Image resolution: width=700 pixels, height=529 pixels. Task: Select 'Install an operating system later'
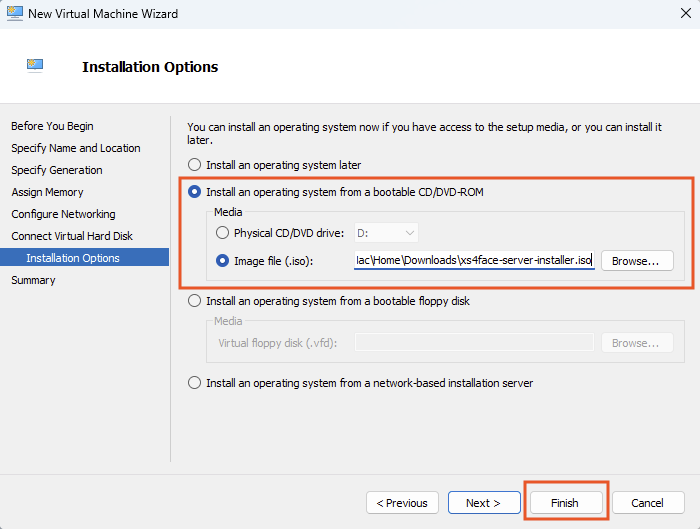[194, 165]
